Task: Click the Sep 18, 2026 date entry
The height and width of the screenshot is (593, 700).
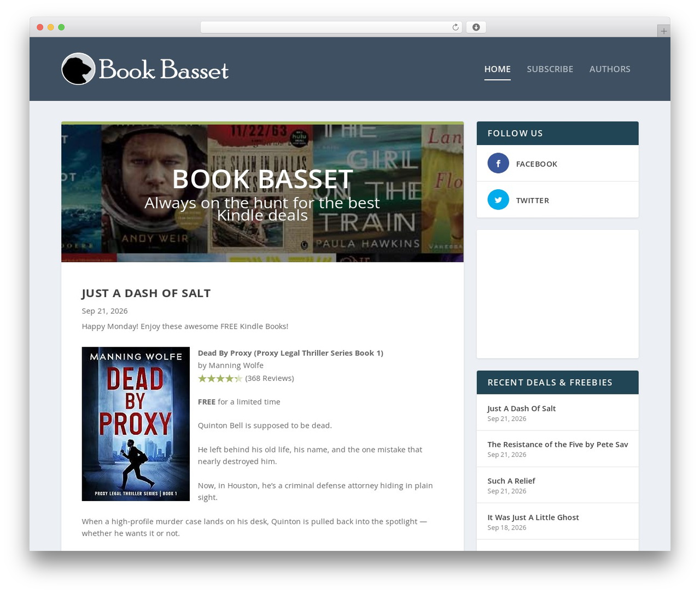Action: tap(507, 527)
